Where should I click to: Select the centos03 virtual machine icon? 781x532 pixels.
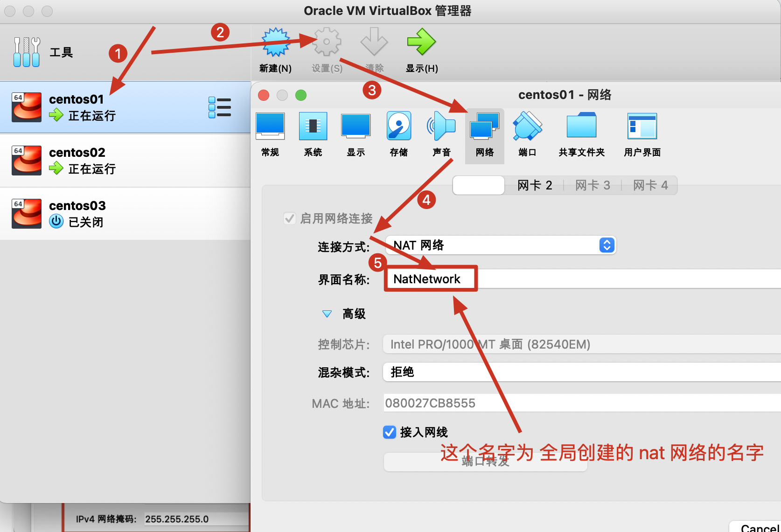tap(26, 214)
